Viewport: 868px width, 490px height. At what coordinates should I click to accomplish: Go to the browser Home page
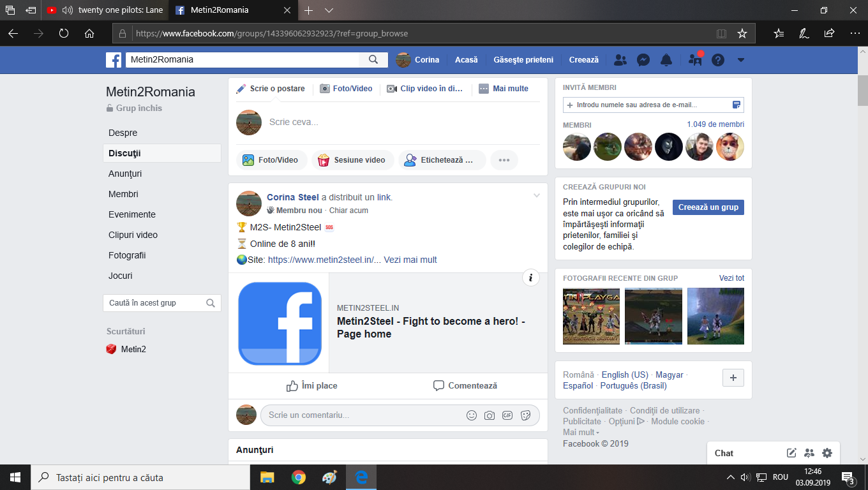click(x=89, y=33)
